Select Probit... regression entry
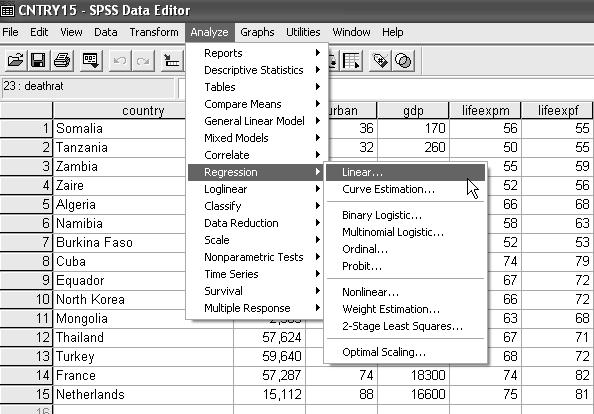Image resolution: width=594 pixels, height=414 pixels. [x=405, y=266]
